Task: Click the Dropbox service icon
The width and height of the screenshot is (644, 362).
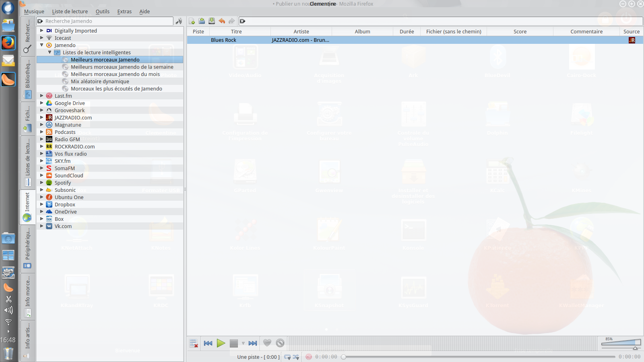Action: tap(49, 204)
